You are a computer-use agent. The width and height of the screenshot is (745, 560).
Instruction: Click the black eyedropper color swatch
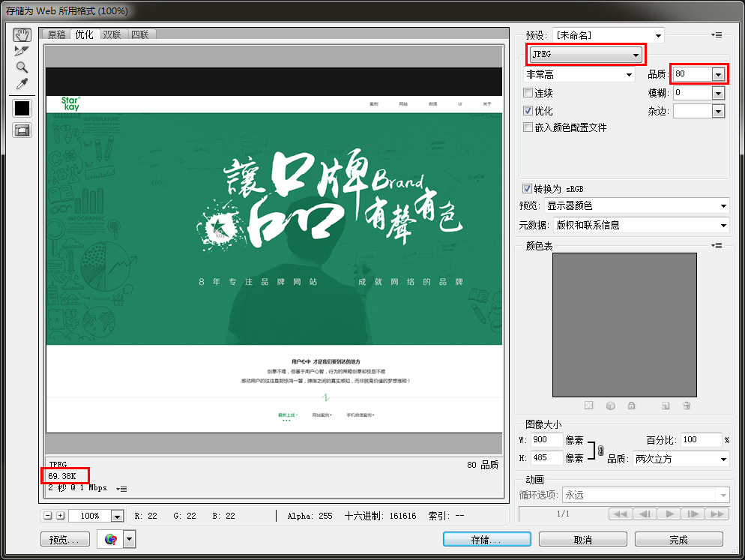[x=22, y=108]
